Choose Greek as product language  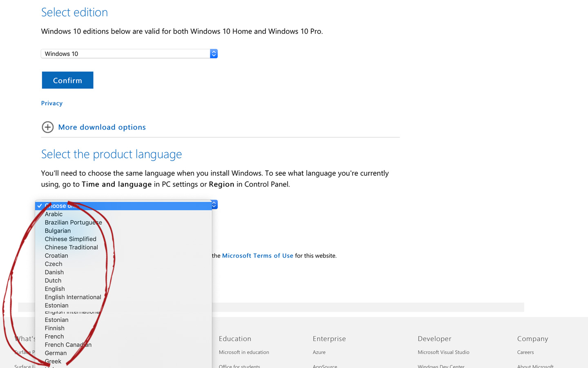123,361
